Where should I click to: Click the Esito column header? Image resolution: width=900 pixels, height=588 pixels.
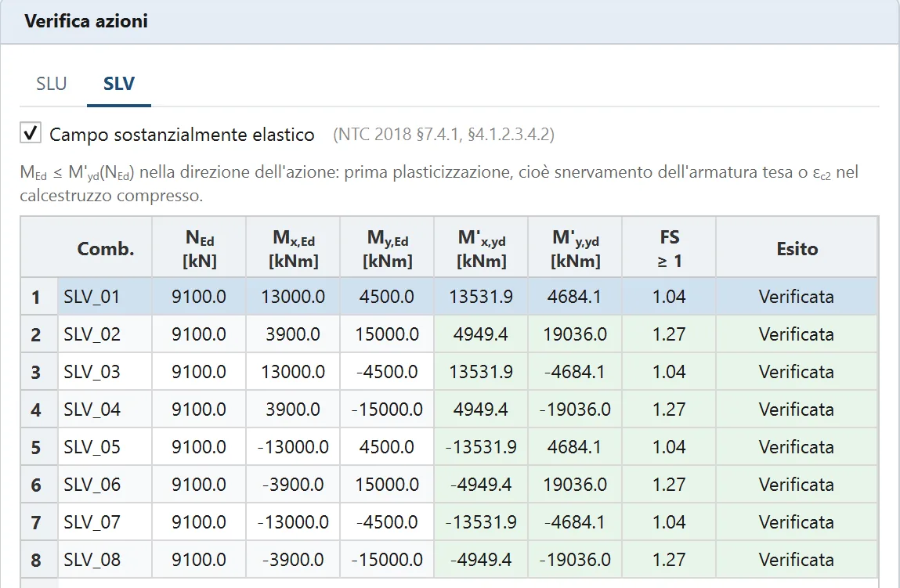tap(797, 248)
